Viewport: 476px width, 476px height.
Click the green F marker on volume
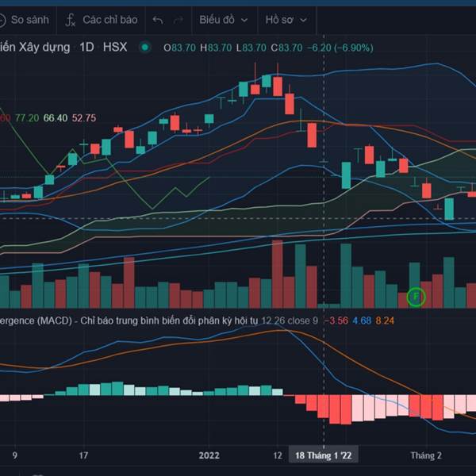[416, 297]
